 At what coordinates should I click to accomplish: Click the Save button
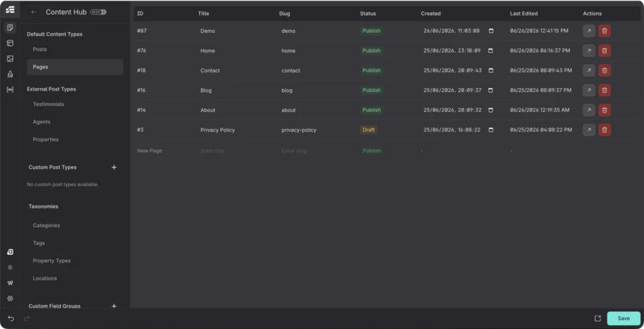click(x=623, y=318)
